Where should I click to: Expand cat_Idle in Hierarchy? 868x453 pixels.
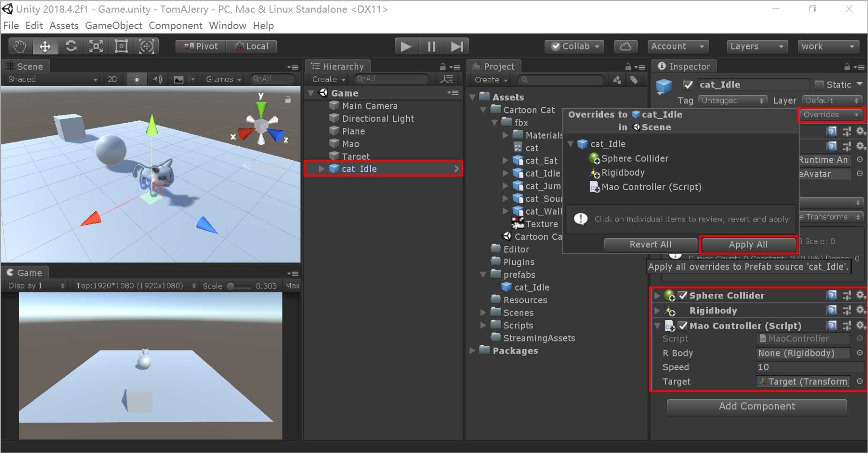coord(321,169)
